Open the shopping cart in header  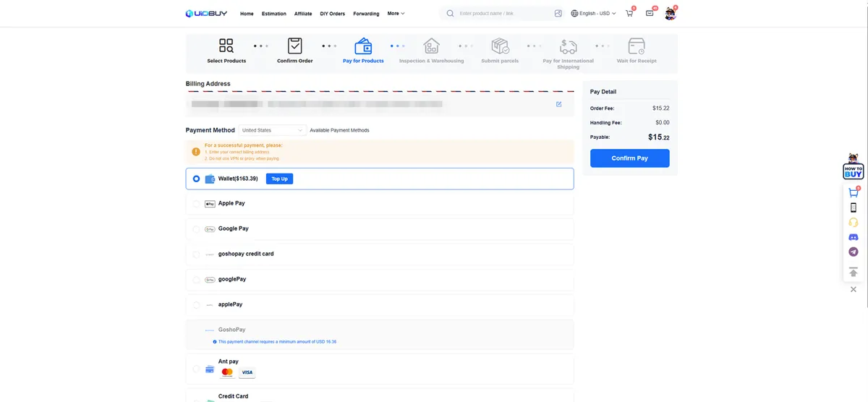click(629, 13)
